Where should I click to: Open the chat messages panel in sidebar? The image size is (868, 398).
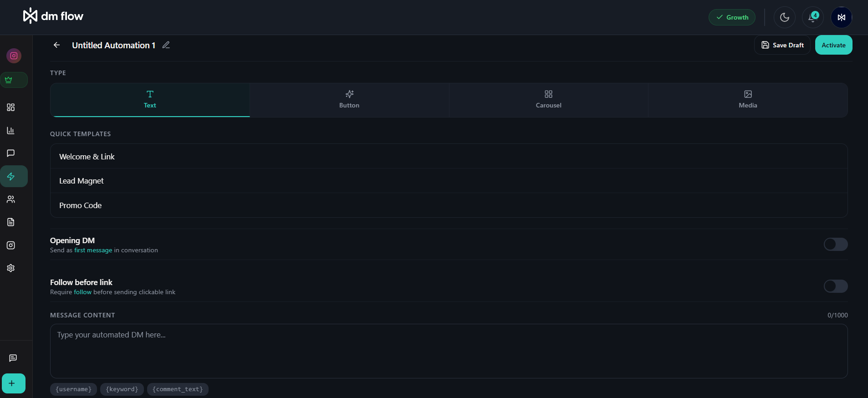point(10,153)
